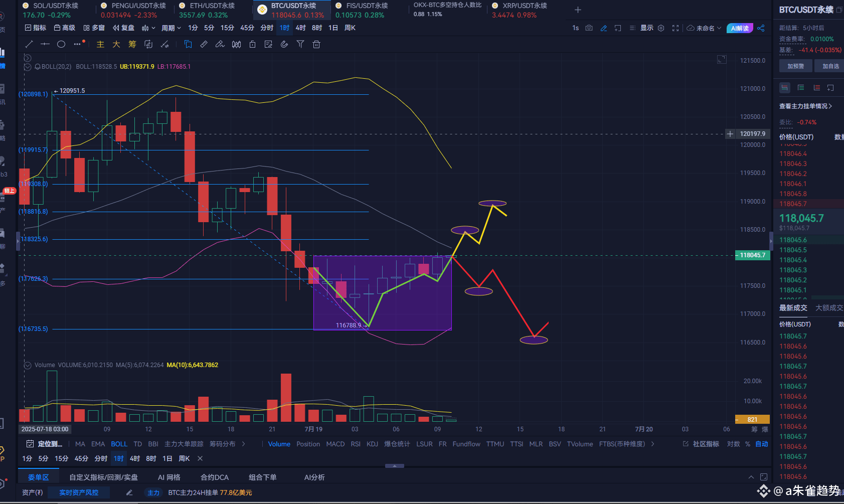
Task: Open the AI 网格 tab
Action: (x=169, y=477)
